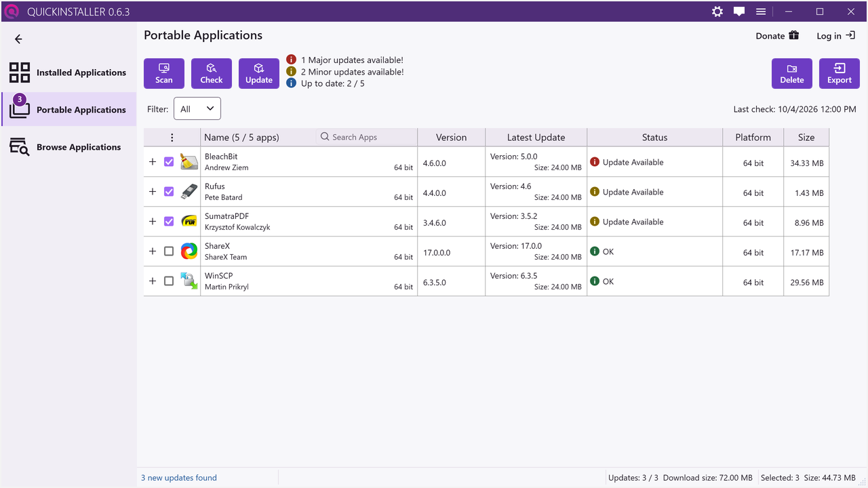Click the Delete button
This screenshot has height=488, width=868.
point(792,73)
